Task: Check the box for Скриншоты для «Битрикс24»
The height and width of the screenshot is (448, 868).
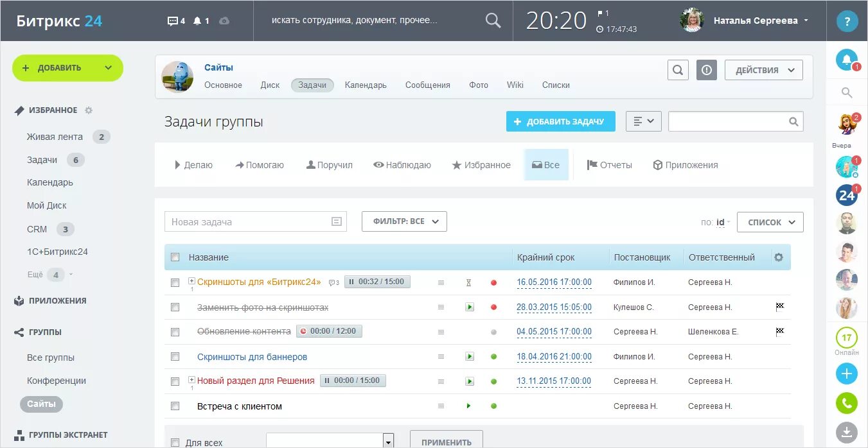Action: (x=175, y=282)
